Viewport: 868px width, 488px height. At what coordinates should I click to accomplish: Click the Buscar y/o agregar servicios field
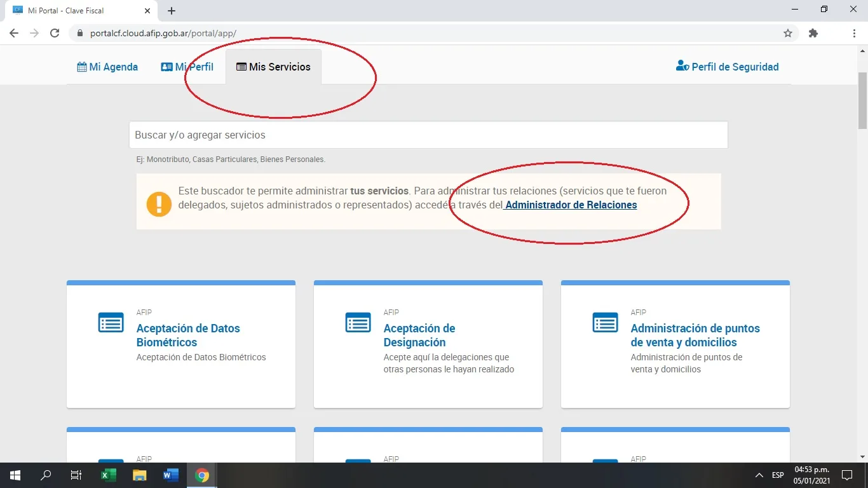click(x=428, y=135)
